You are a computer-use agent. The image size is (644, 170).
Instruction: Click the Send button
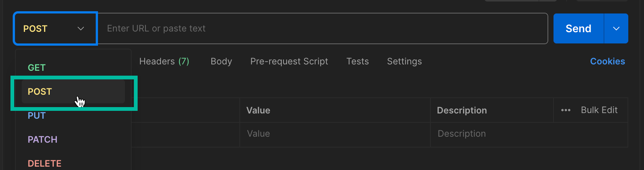point(579,28)
